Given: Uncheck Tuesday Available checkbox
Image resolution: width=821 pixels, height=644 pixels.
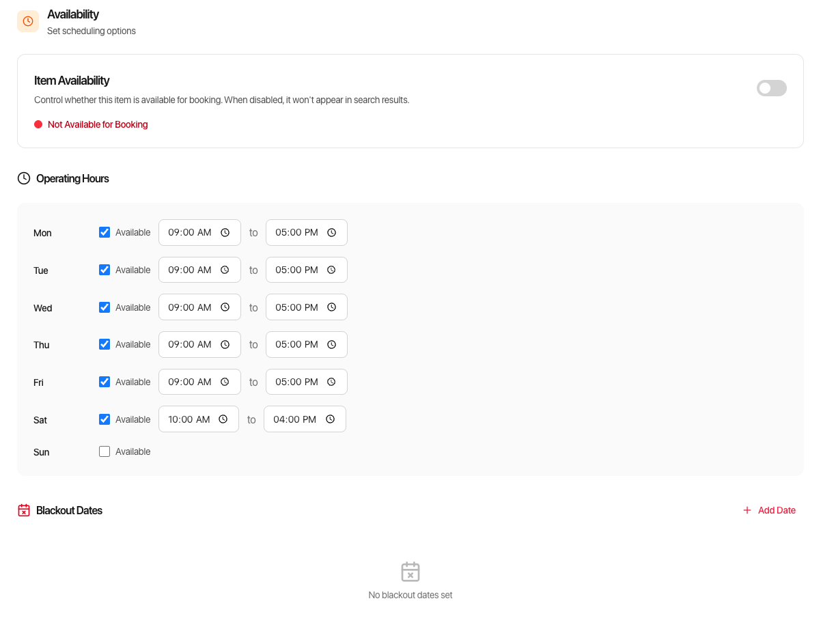Looking at the screenshot, I should pyautogui.click(x=105, y=270).
